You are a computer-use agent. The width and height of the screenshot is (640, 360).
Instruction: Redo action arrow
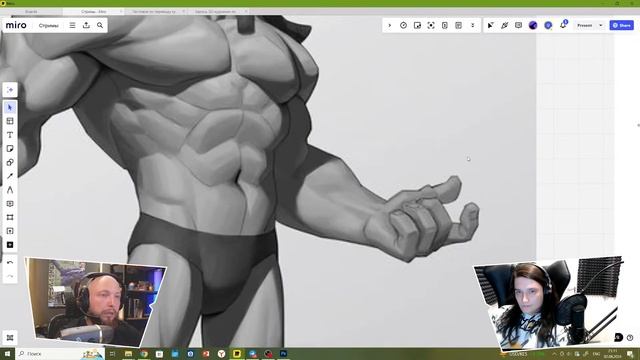(10, 276)
